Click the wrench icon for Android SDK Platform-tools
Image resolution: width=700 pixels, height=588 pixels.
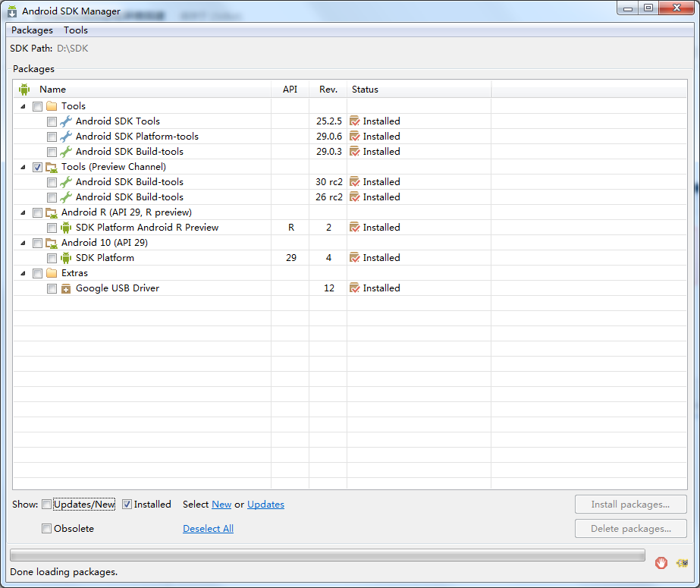coord(66,137)
